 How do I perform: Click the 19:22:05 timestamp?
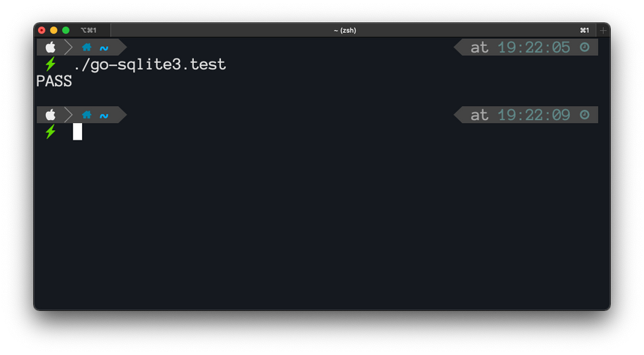click(533, 48)
